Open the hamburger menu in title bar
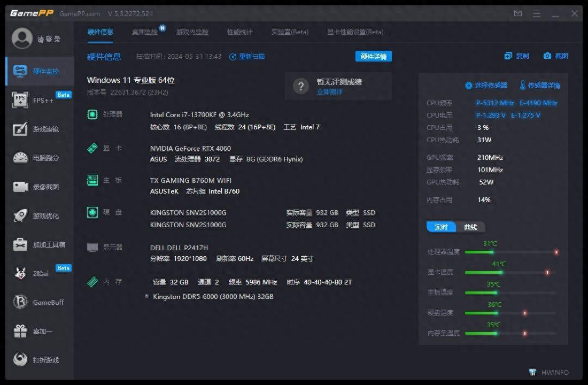The height and width of the screenshot is (385, 588). [537, 13]
